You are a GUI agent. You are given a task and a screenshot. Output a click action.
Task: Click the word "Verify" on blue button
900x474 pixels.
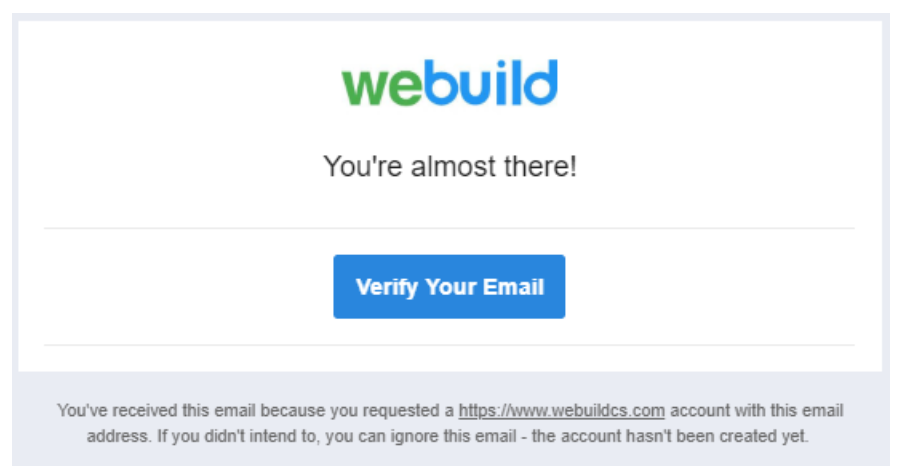coord(387,287)
